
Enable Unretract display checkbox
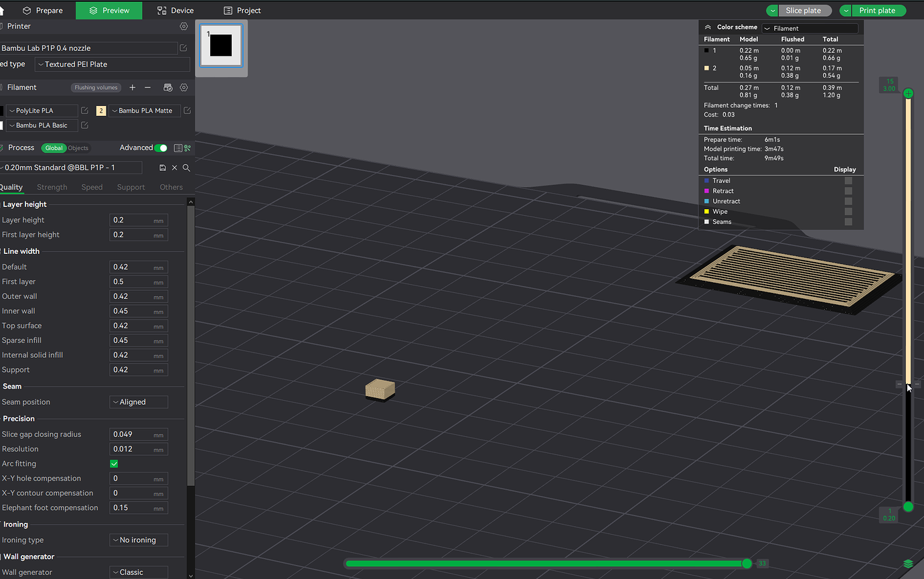point(848,201)
